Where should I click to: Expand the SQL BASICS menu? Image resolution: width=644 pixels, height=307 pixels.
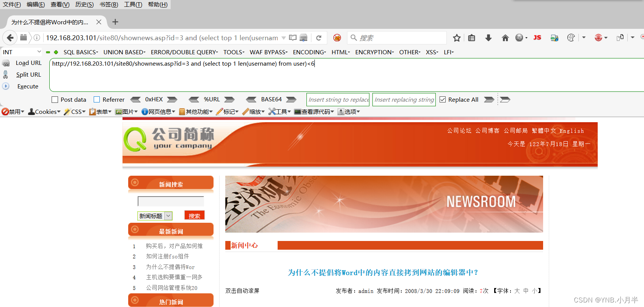[x=81, y=52]
